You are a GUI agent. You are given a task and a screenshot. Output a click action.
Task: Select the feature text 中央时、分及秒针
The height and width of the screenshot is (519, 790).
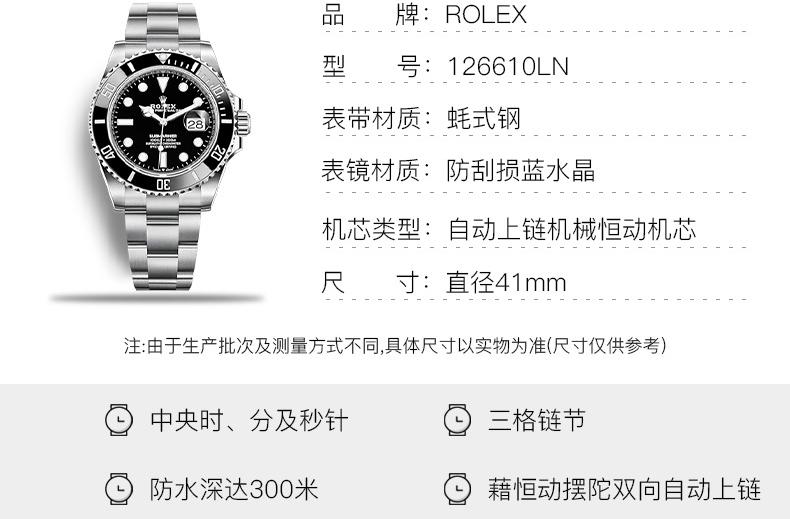tap(249, 420)
